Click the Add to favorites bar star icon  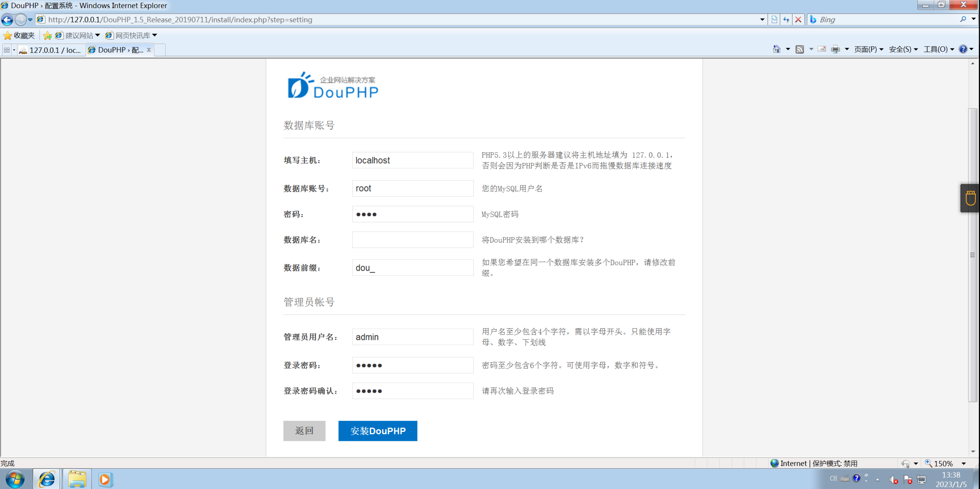(x=47, y=36)
